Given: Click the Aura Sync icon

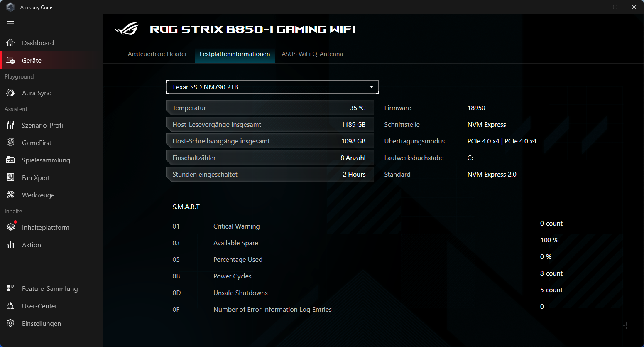Looking at the screenshot, I should tap(11, 93).
